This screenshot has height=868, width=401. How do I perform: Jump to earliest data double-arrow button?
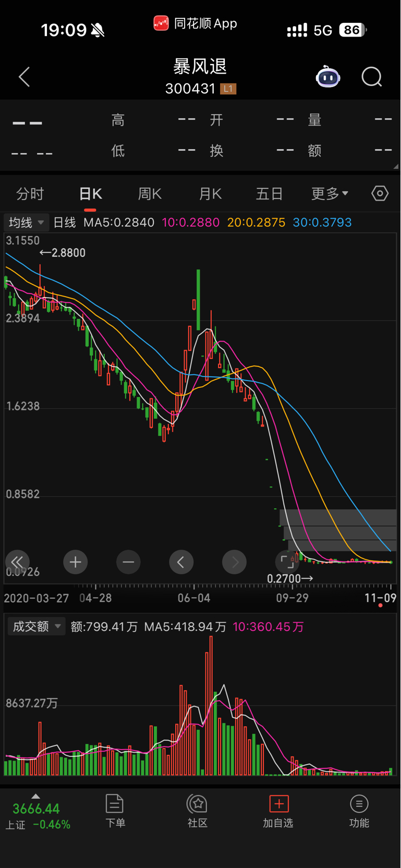point(17,562)
